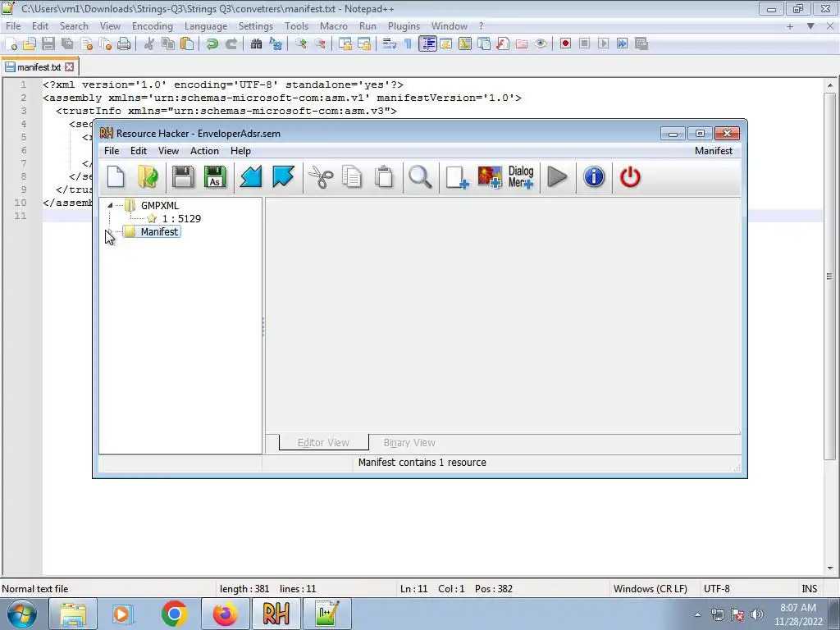Click the blue up-right arrow toolbar icon
This screenshot has height=630, width=840.
click(283, 177)
